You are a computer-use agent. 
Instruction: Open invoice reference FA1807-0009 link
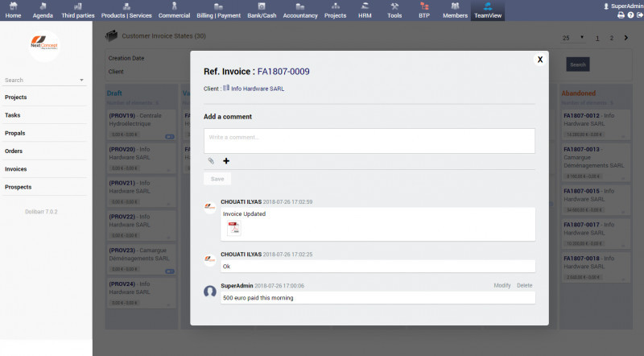(x=283, y=72)
